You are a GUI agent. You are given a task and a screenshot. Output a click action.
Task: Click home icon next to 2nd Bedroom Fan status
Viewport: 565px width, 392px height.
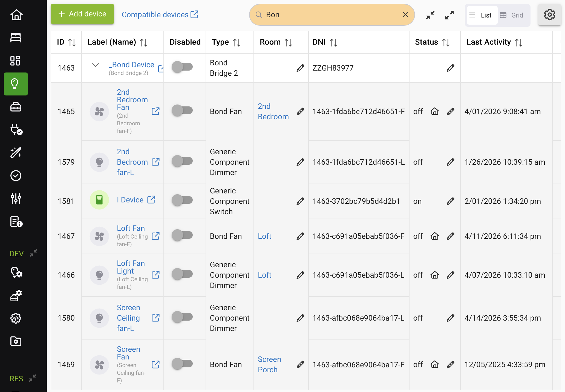[435, 111]
